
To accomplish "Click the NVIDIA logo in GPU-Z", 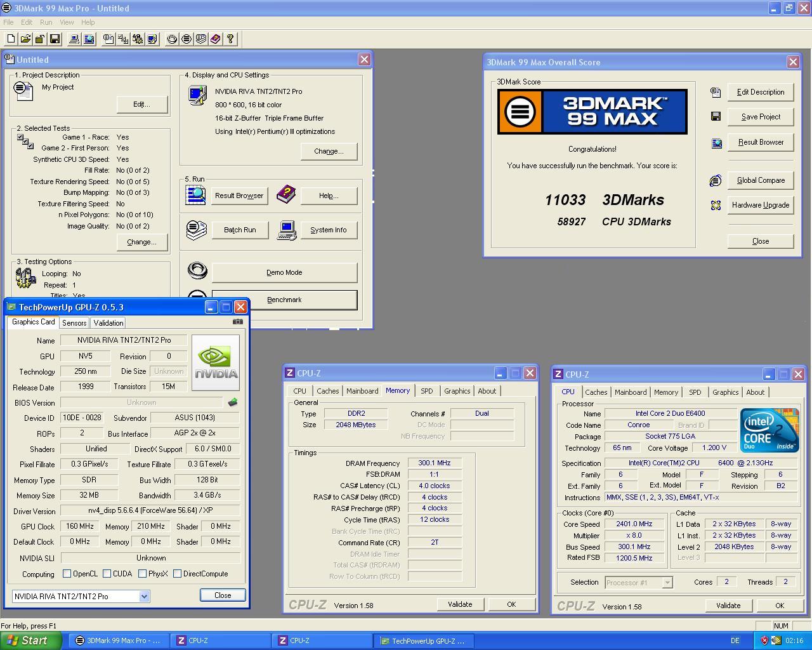I will tap(216, 362).
